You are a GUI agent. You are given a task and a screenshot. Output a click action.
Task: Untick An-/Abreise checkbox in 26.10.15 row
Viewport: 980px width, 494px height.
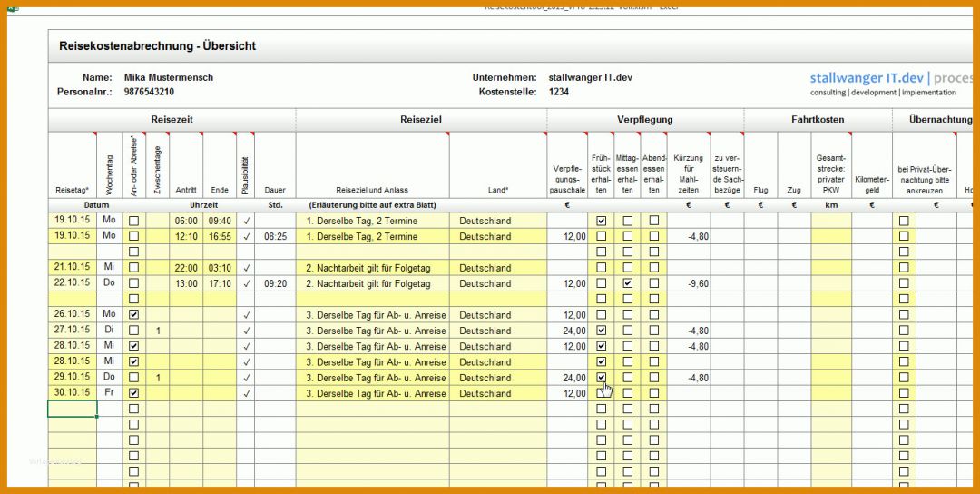133,314
